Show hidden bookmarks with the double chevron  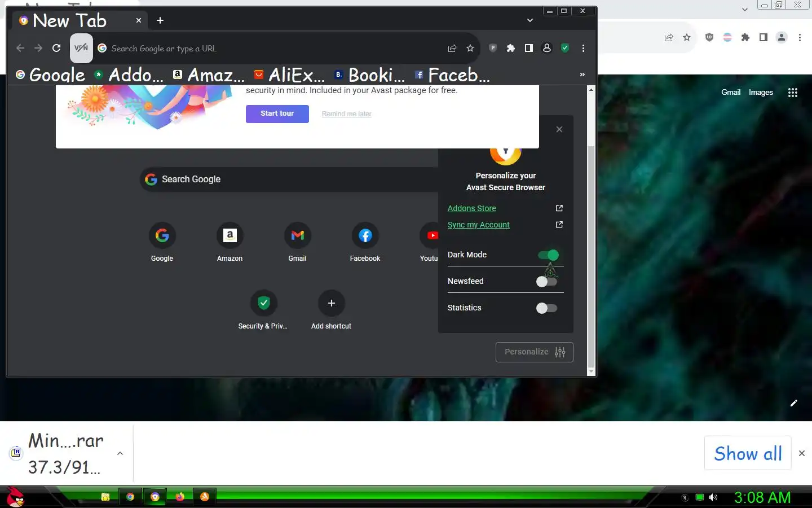click(x=582, y=75)
